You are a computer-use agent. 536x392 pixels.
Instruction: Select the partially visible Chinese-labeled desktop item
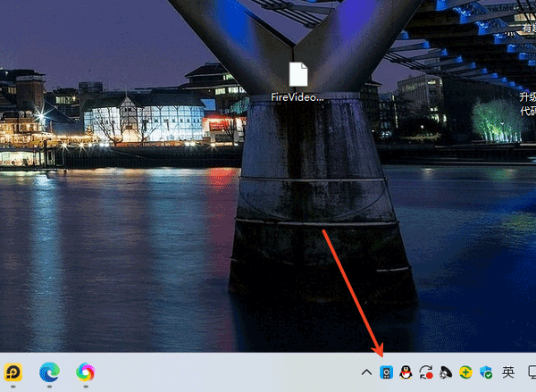(527, 103)
